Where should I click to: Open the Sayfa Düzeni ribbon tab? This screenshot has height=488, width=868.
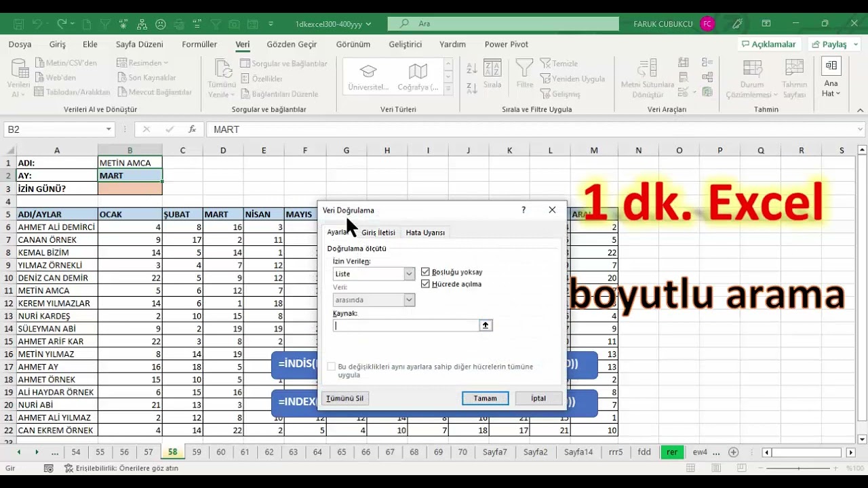[140, 44]
